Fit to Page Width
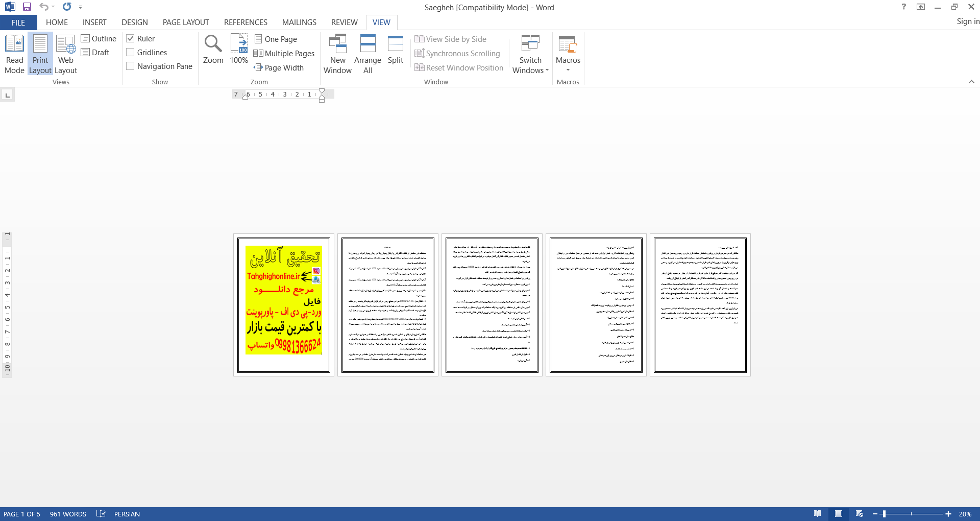Viewport: 980px width, 521px height. pyautogui.click(x=279, y=68)
